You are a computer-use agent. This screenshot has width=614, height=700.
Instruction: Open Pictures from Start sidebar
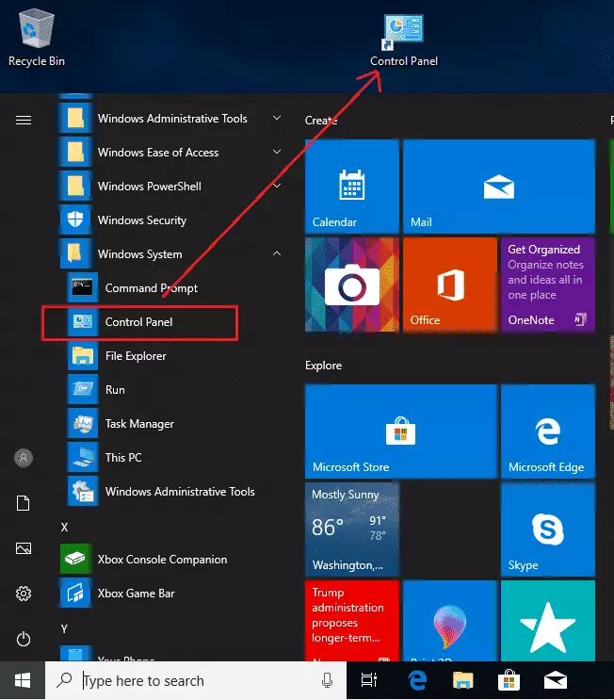24,548
